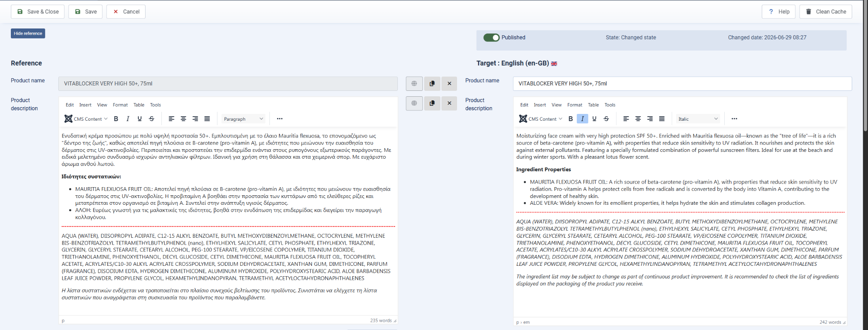Click 'State: Changed state' text
The height and width of the screenshot is (330, 868).
[x=631, y=38]
